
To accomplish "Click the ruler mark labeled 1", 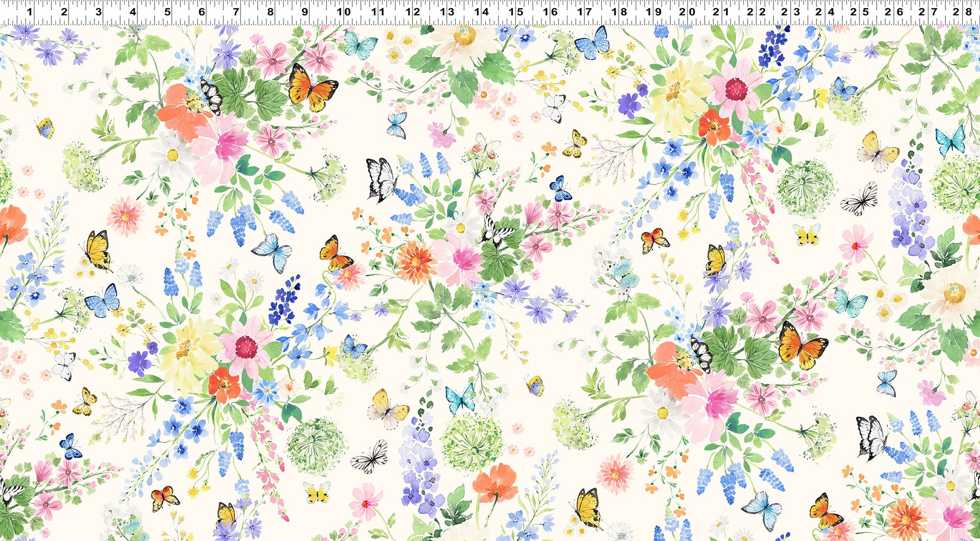I will point(30,11).
